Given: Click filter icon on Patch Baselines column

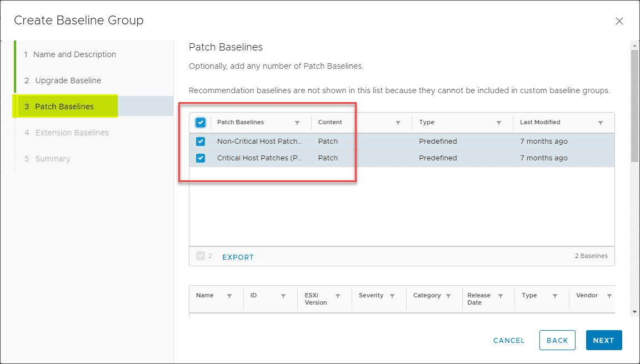Looking at the screenshot, I should (297, 123).
